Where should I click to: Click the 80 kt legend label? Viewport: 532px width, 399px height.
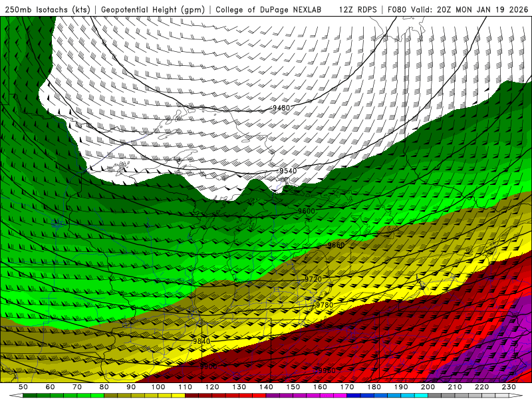coord(104,387)
